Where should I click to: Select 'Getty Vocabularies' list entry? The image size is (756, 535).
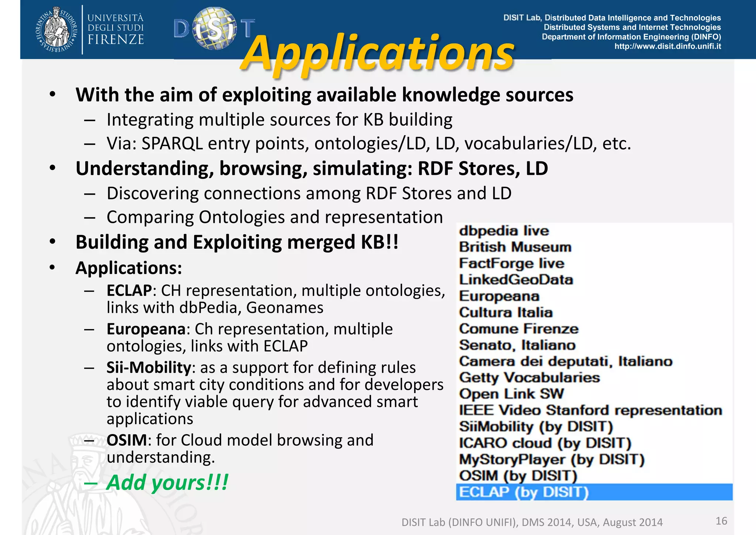[x=529, y=378]
